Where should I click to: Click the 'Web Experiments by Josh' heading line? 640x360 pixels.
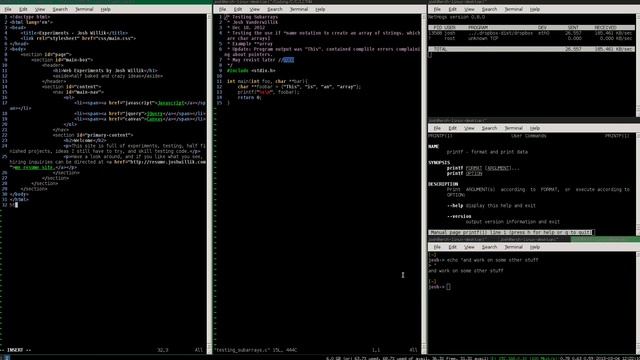pyautogui.click(x=105, y=71)
